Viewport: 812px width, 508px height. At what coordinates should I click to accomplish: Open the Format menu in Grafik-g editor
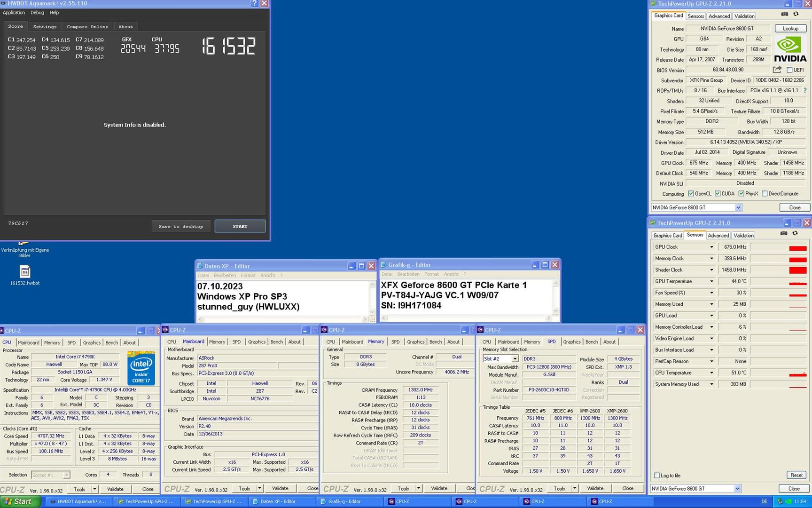431,274
